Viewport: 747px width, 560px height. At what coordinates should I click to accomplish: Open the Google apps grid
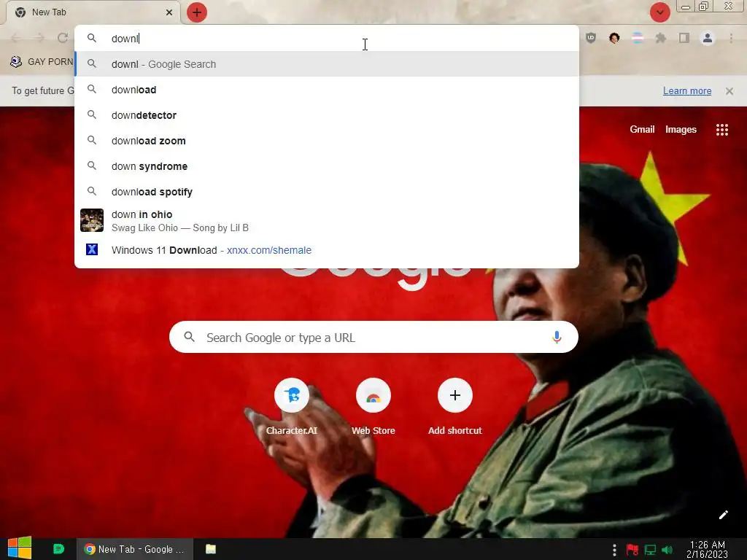pyautogui.click(x=722, y=130)
